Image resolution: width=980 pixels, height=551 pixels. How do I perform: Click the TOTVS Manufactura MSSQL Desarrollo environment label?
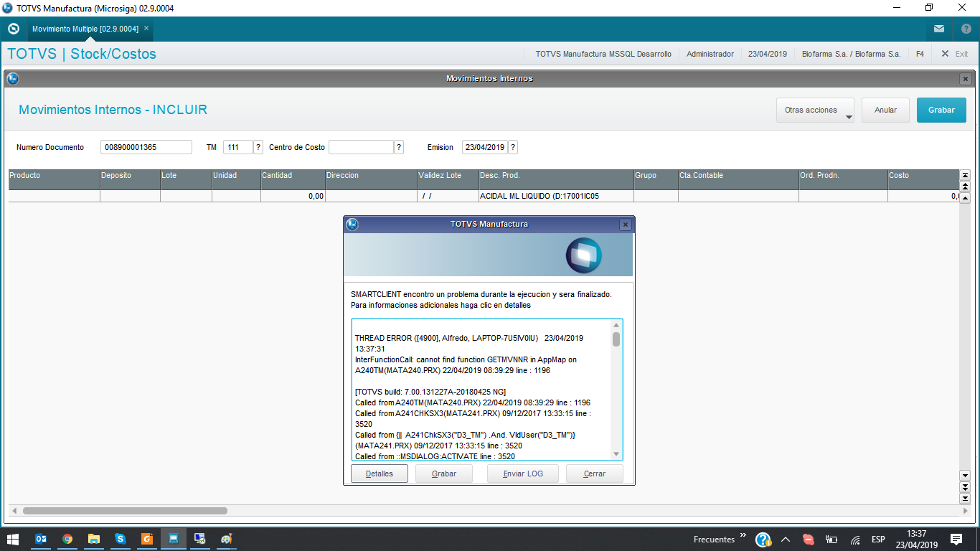click(603, 54)
